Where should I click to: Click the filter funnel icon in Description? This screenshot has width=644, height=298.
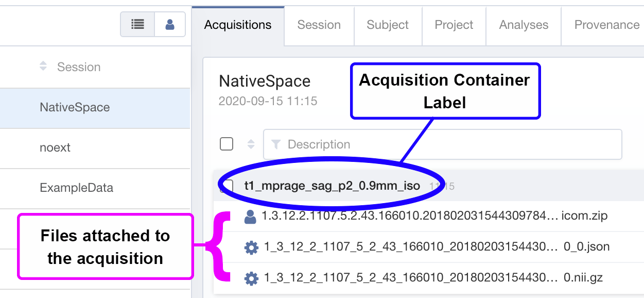pos(276,144)
